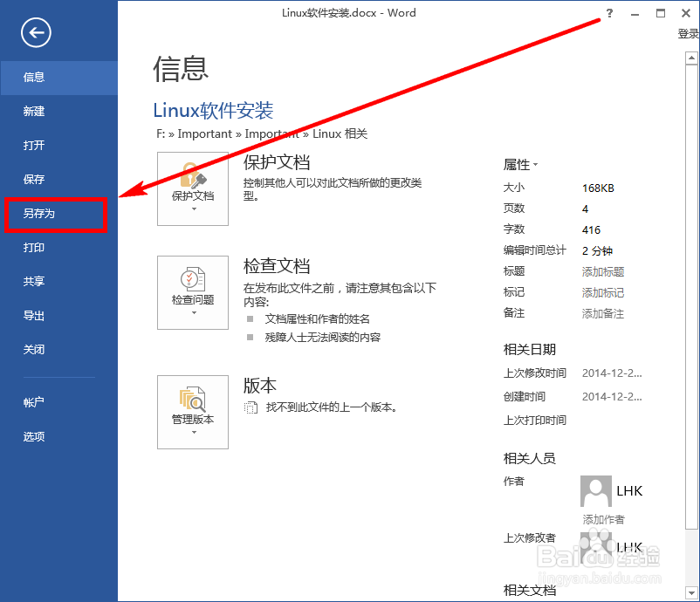The image size is (700, 602).
Task: Open 新建 (New) to create a document
Action: click(x=34, y=111)
